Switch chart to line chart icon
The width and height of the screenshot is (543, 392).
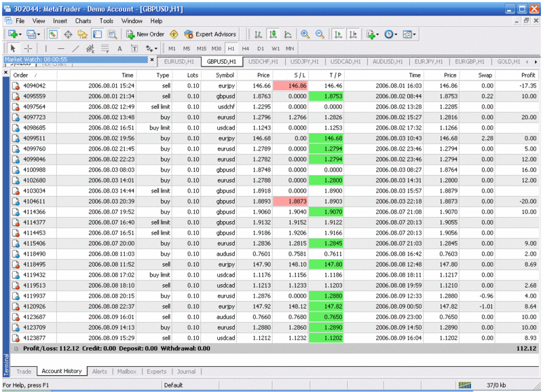pos(288,35)
